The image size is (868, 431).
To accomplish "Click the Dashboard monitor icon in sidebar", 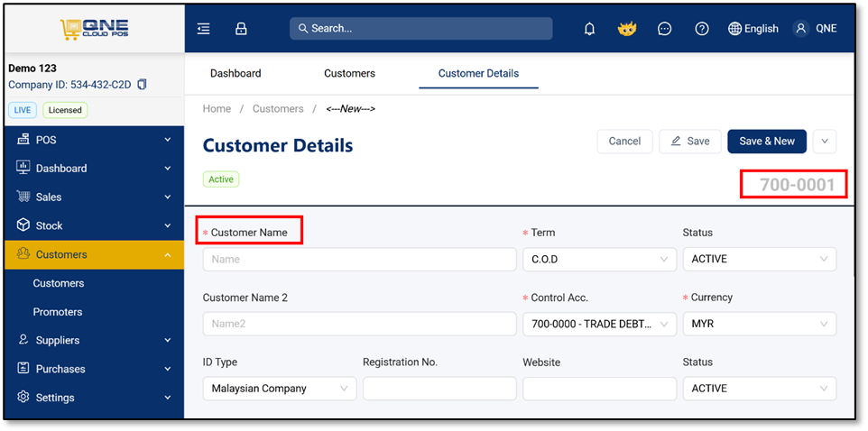I will [23, 168].
